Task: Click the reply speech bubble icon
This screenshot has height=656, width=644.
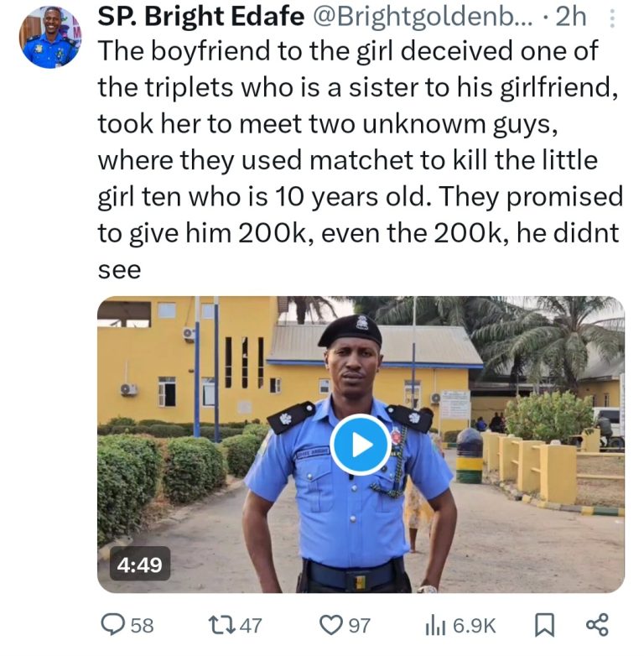Action: click(112, 625)
